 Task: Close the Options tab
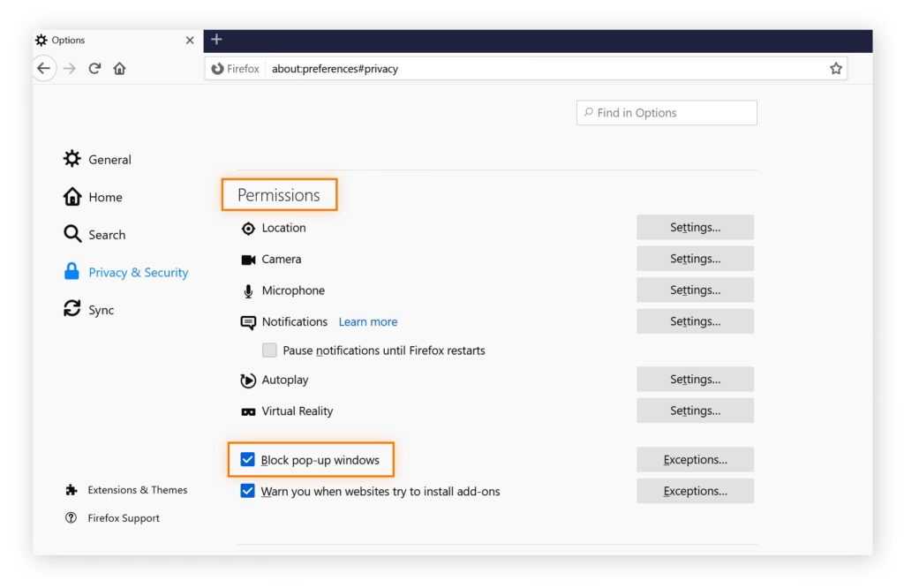[x=190, y=41]
